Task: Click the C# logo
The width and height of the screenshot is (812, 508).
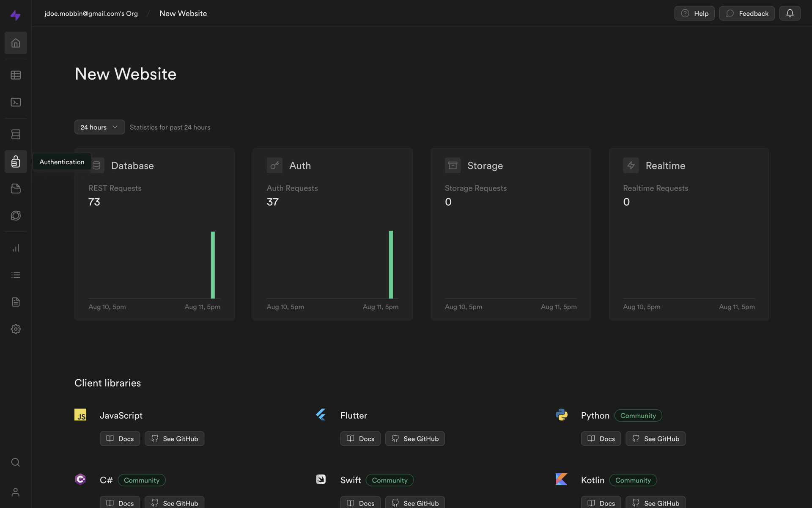Action: pos(80,479)
